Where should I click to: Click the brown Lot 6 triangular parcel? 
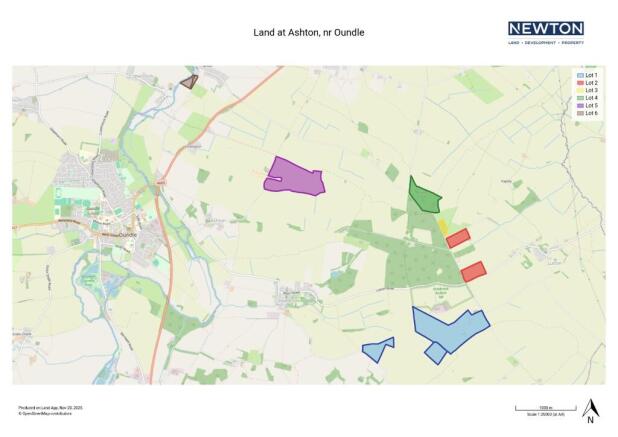[x=188, y=82]
